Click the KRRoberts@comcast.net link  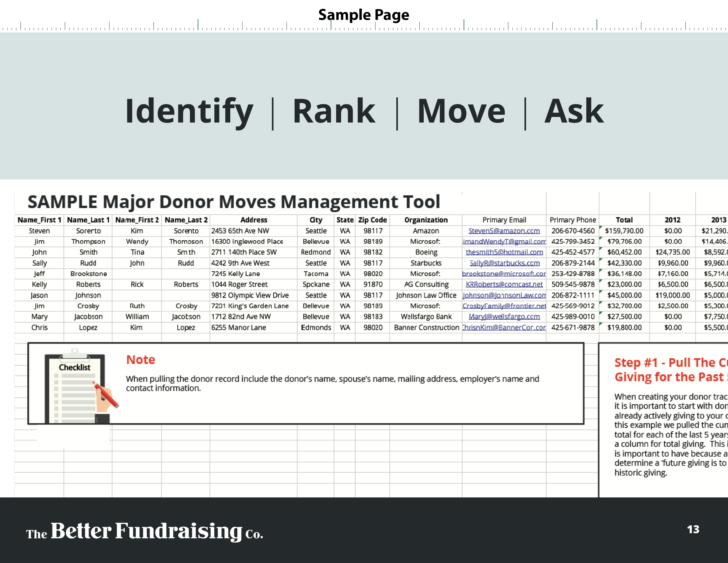click(x=504, y=285)
